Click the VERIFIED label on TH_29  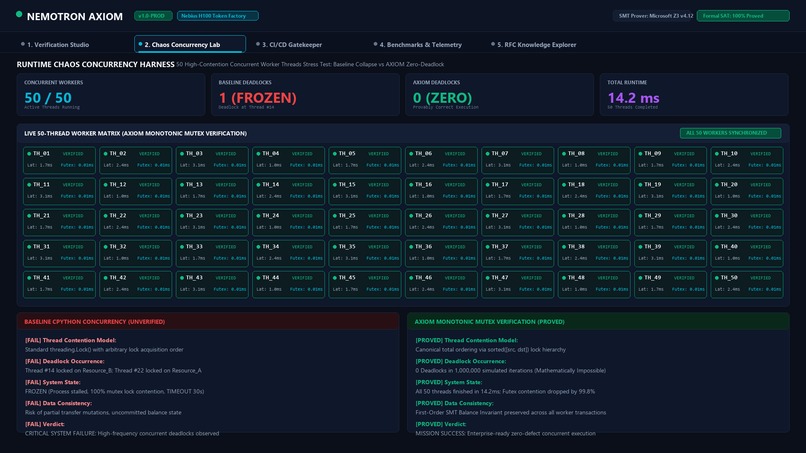click(684, 216)
